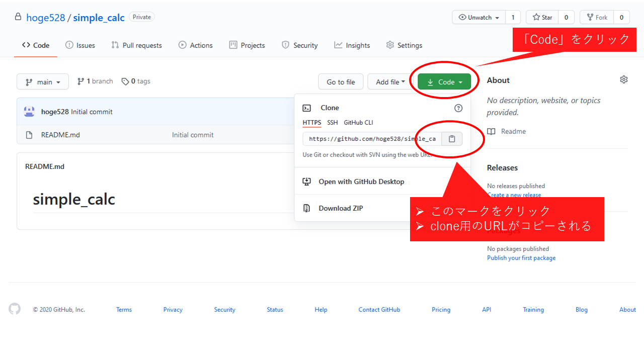Go to the Settings tab
644x362 pixels.
coord(404,45)
